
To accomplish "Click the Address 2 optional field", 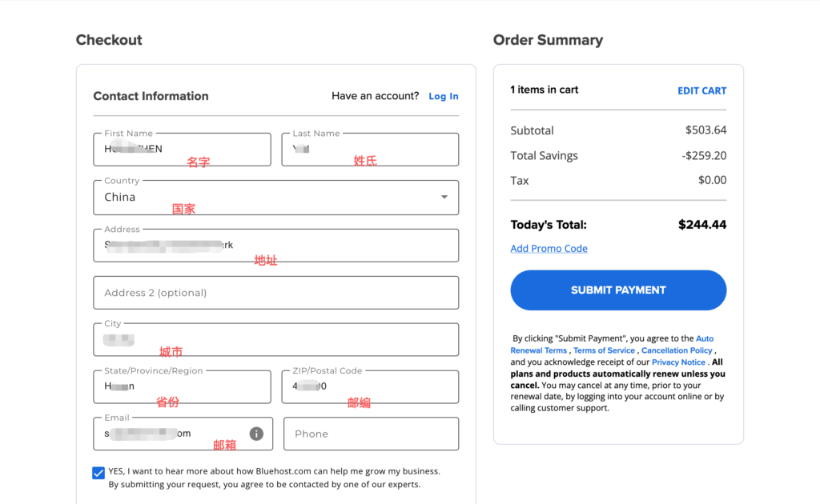I will click(275, 293).
